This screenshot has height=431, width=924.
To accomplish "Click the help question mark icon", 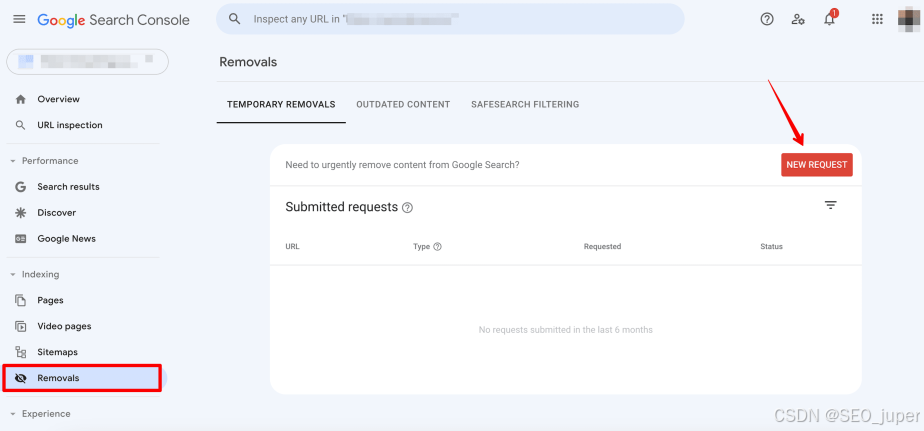I will click(767, 19).
